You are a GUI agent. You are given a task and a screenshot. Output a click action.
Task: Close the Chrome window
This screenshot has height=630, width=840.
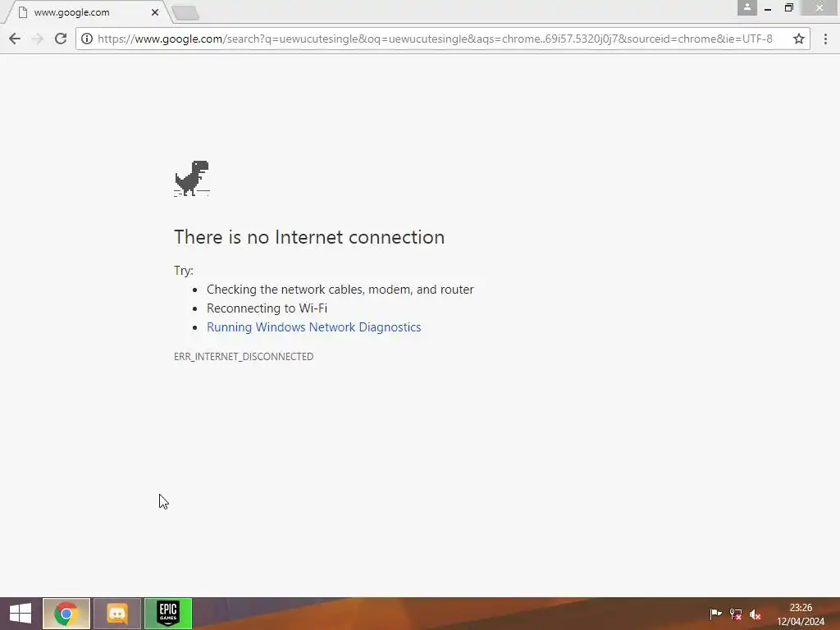(x=819, y=7)
